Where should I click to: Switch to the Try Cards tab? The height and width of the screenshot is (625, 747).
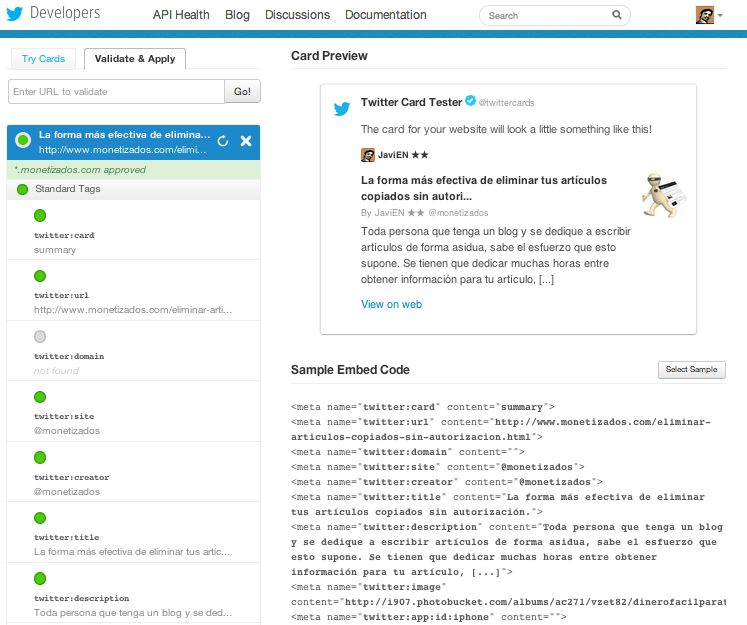pyautogui.click(x=43, y=59)
